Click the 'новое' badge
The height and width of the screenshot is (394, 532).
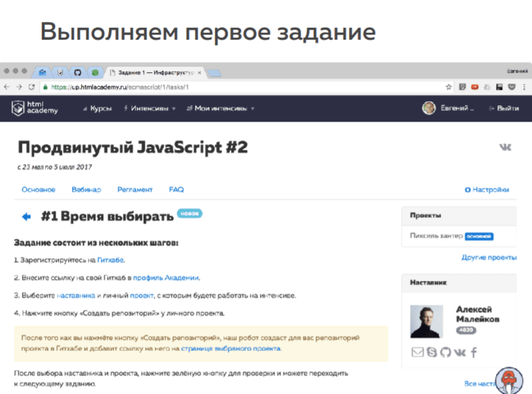189,214
